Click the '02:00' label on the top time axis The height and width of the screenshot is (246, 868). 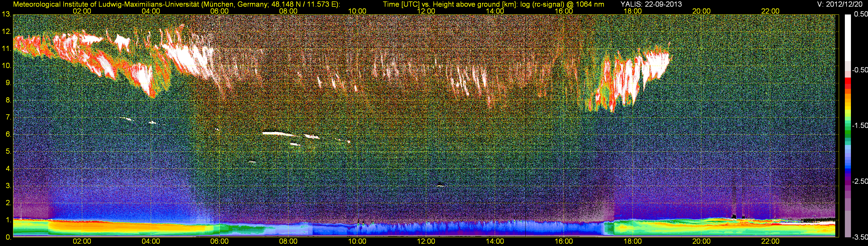point(82,11)
